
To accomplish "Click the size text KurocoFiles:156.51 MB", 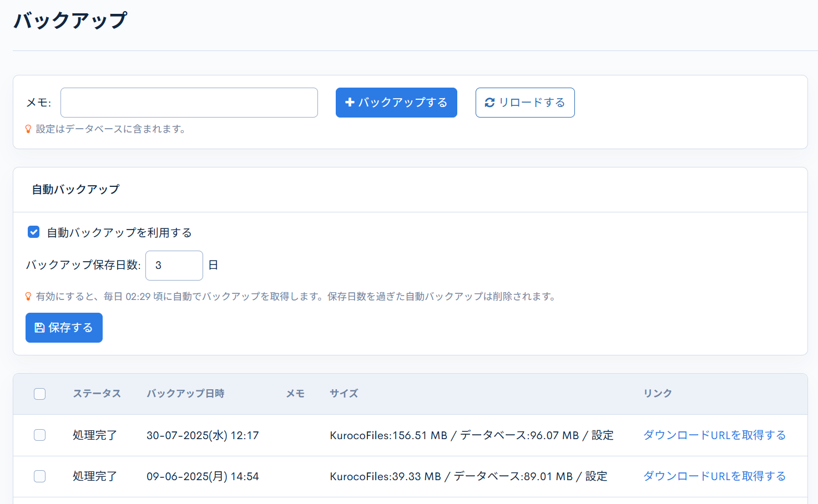I will pos(388,435).
